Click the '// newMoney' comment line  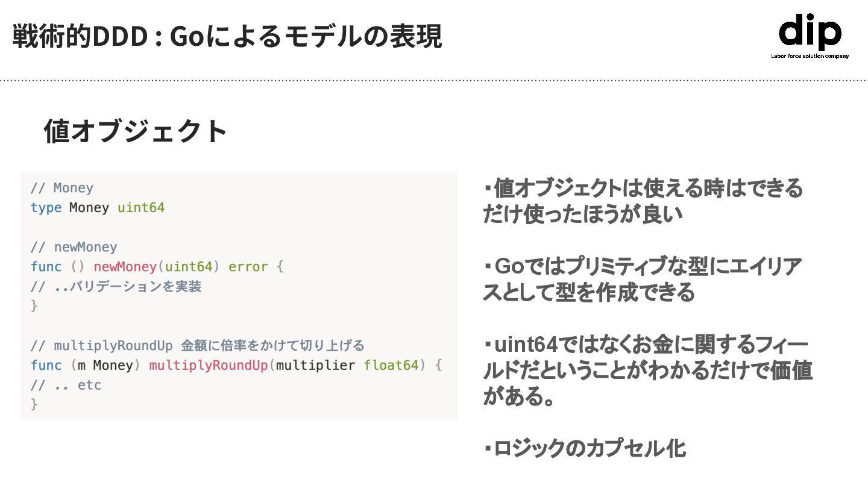tap(74, 247)
